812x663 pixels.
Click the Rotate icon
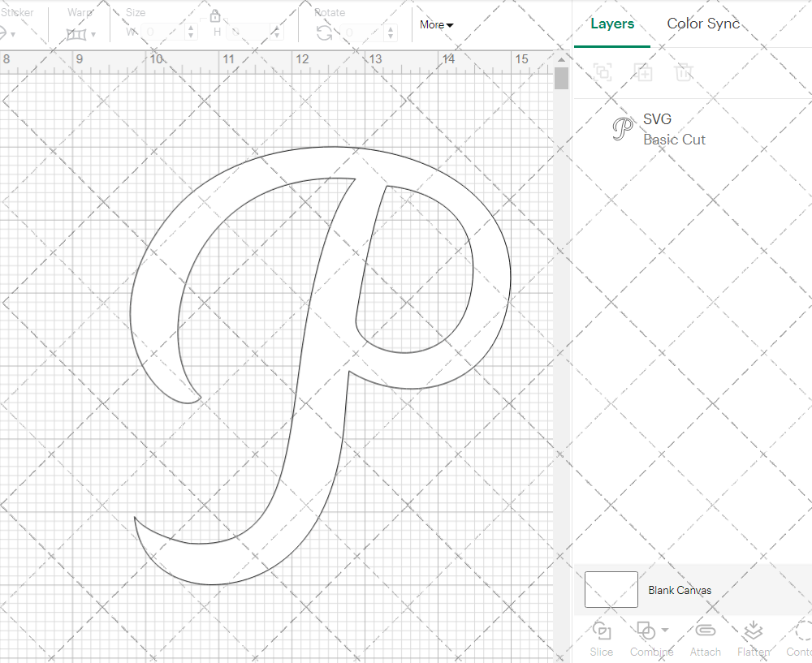(325, 33)
